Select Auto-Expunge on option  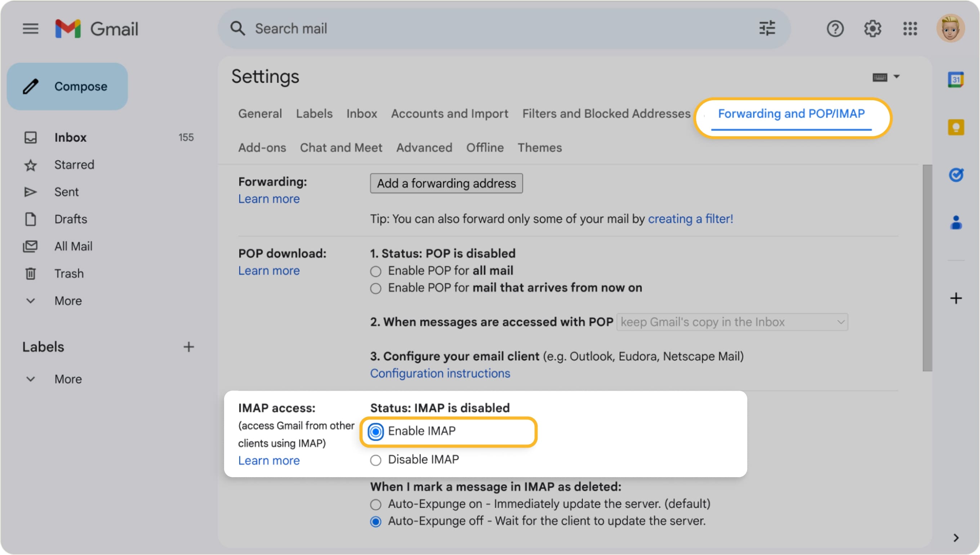point(376,504)
